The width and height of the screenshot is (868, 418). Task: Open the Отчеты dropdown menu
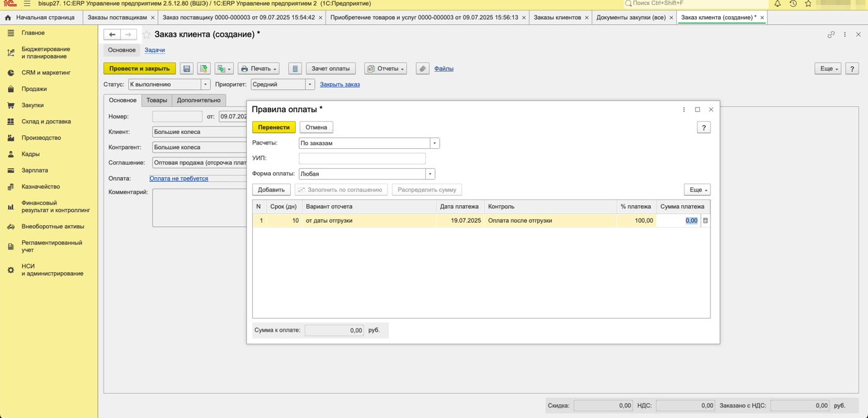[x=386, y=69]
